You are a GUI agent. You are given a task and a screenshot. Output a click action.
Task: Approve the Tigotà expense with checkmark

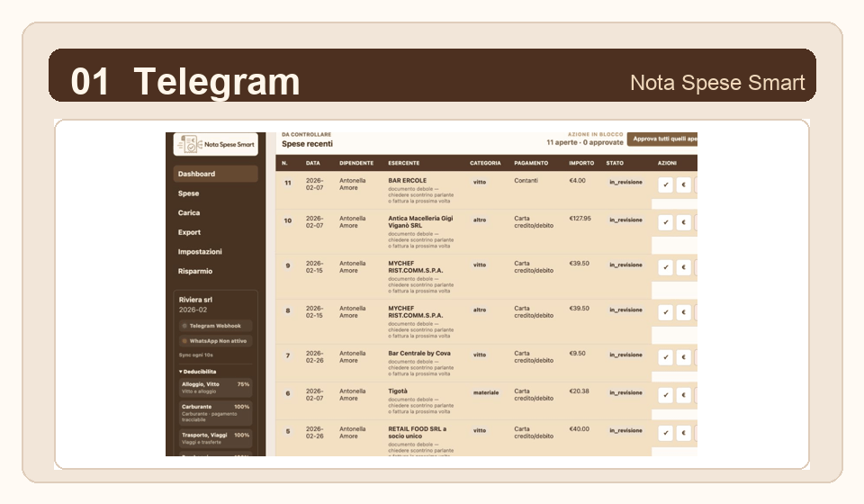666,395
